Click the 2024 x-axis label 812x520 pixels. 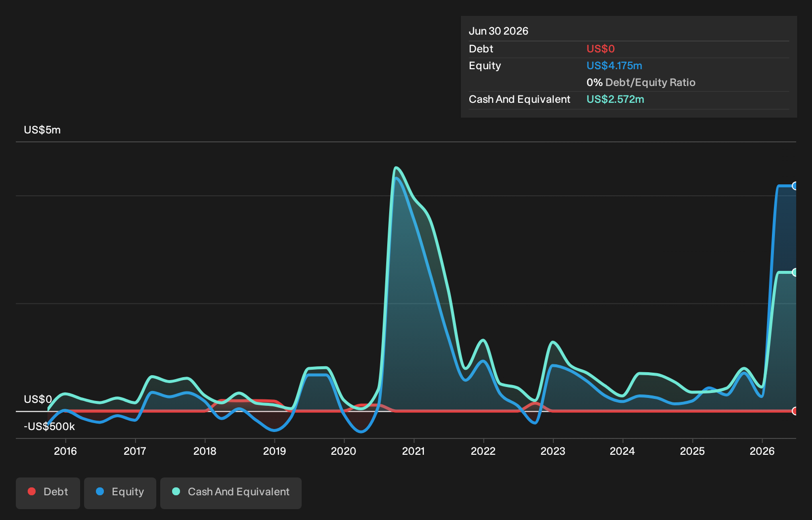point(622,451)
